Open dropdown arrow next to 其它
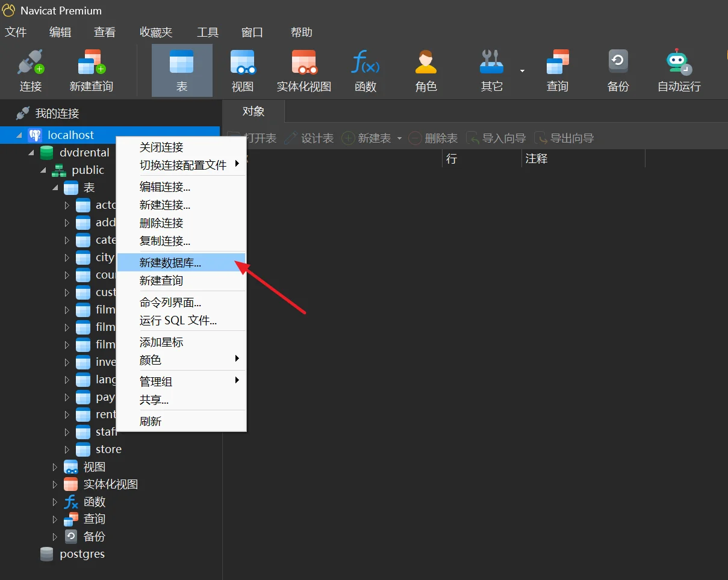728x580 pixels. [522, 71]
